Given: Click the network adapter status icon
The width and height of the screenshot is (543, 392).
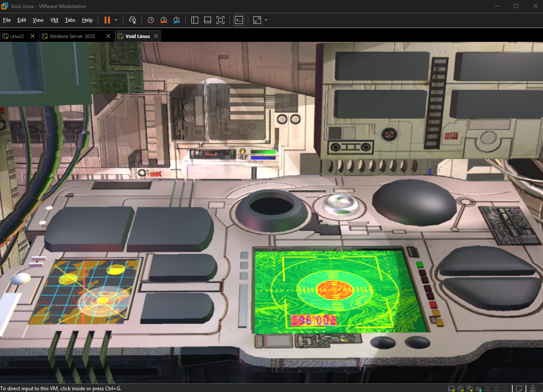Looking at the screenshot, I should pos(470,389).
